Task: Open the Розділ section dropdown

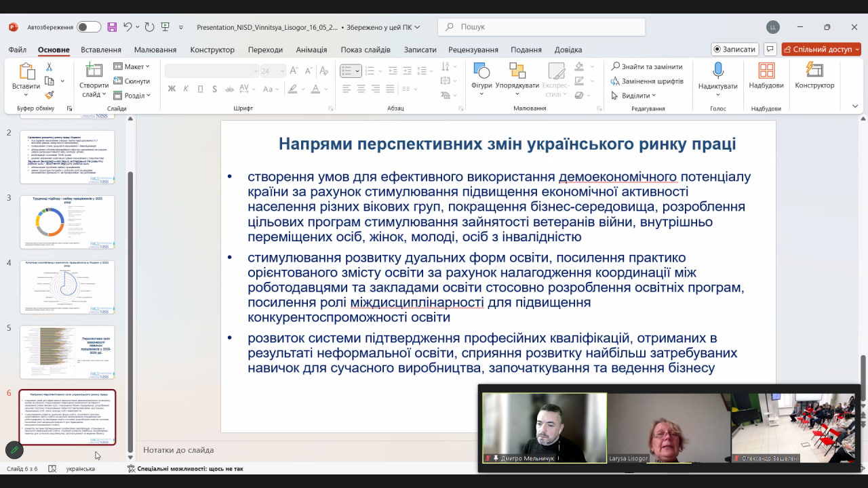Action: click(x=132, y=96)
